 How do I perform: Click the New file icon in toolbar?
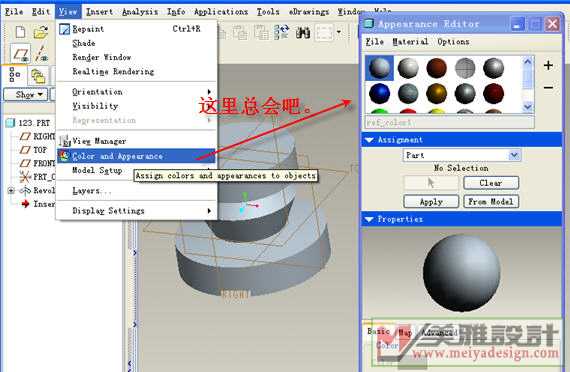click(20, 32)
